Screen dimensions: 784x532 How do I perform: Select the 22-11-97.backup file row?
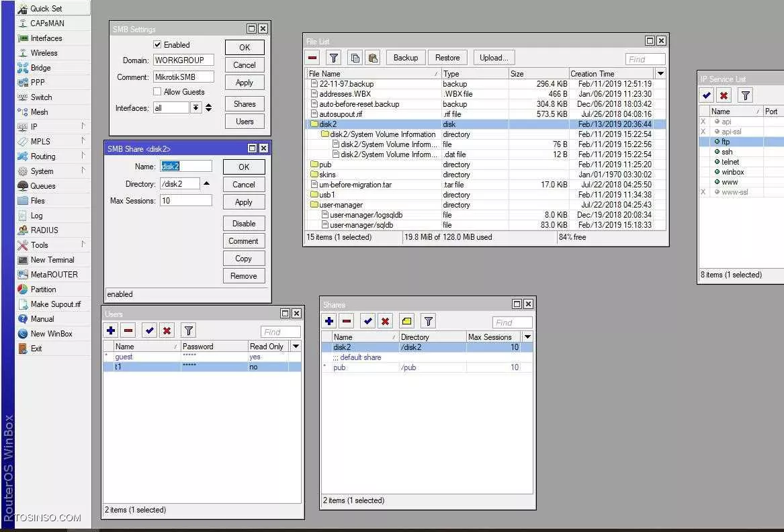point(485,84)
